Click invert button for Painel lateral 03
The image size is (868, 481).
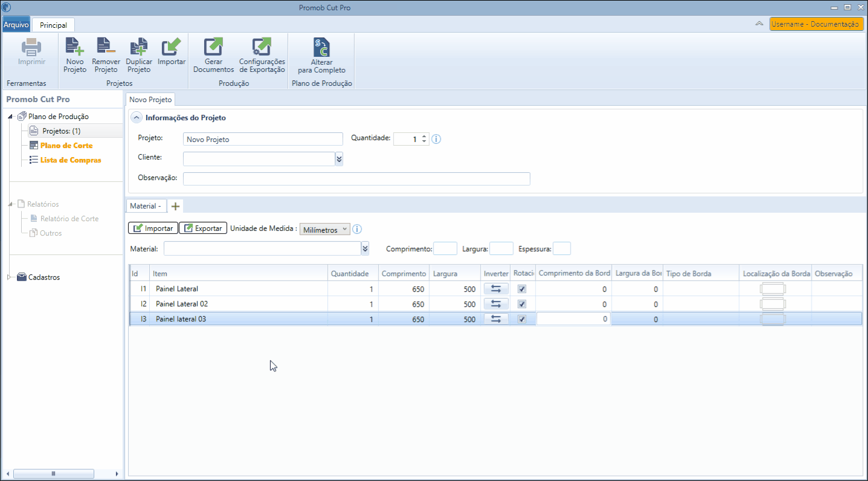coord(496,319)
